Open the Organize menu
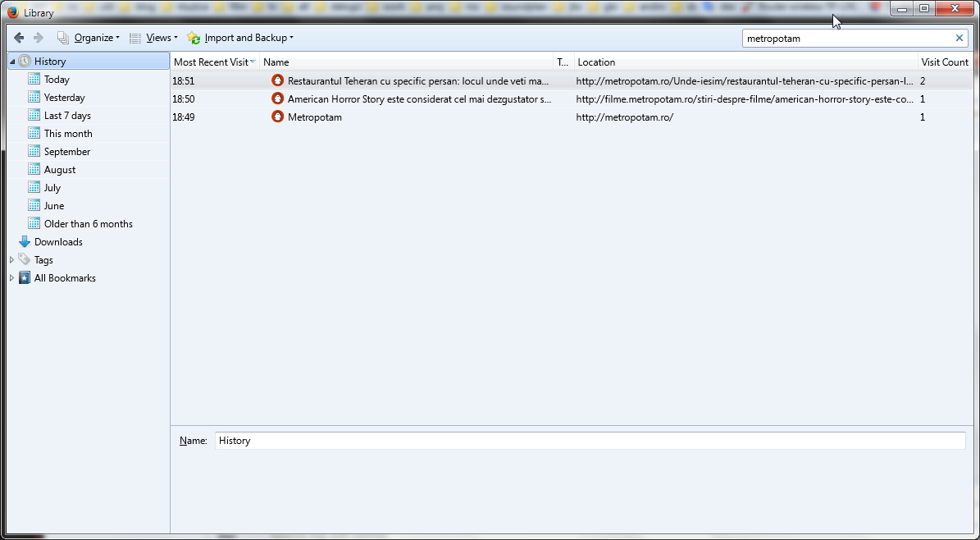 tap(97, 38)
